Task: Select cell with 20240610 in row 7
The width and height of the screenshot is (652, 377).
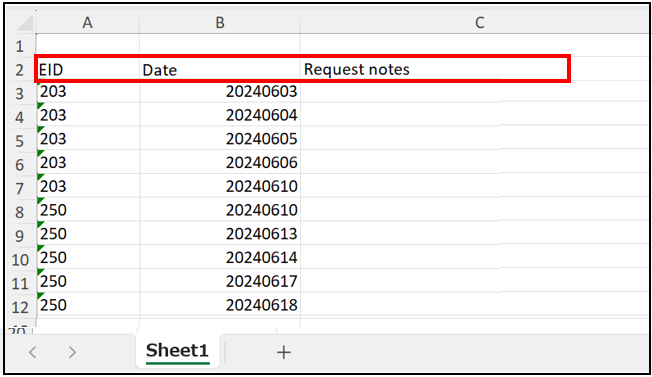Action: point(220,186)
